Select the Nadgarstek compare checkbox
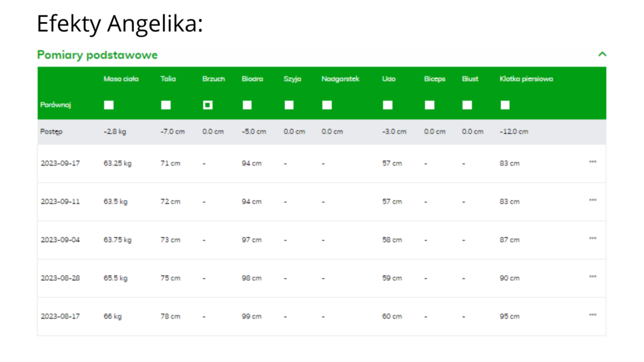This screenshot has width=644, height=362. 327,105
